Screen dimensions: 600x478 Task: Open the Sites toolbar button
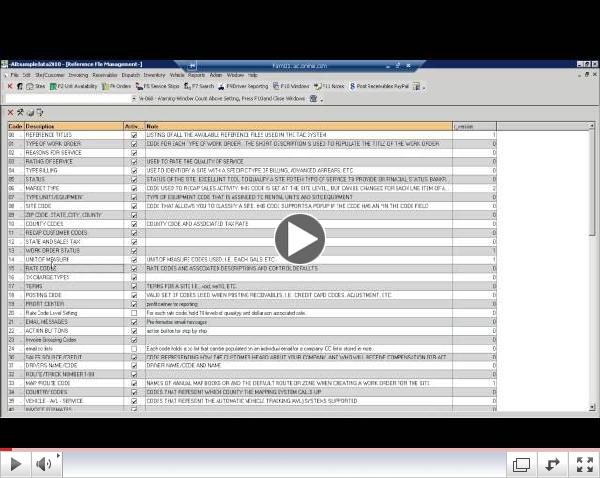coord(36,86)
